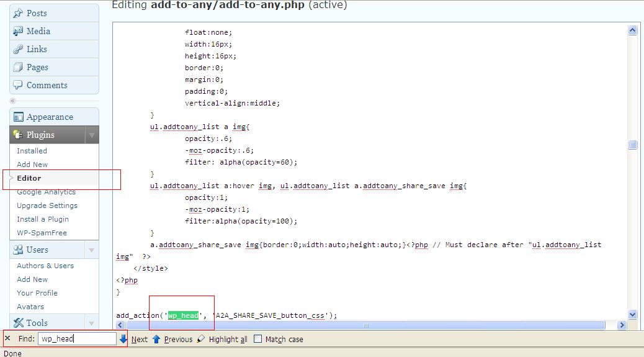Click the Find text input field
Viewport: 644px width, 357px height.
tap(77, 338)
